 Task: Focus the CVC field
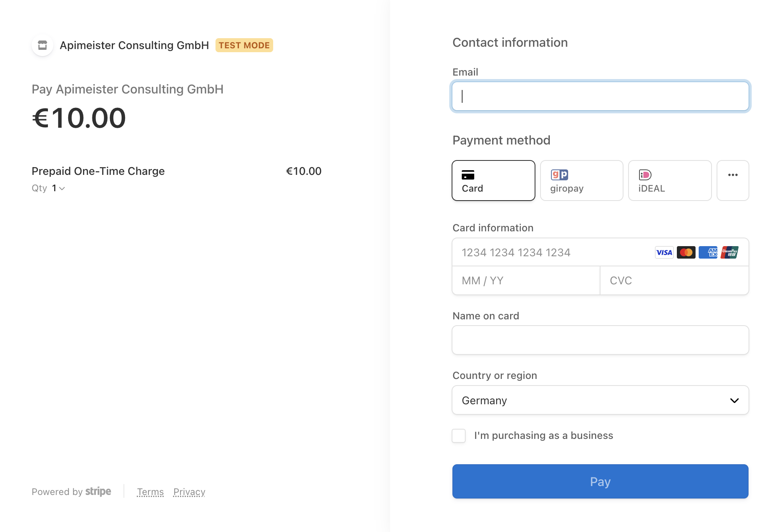pyautogui.click(x=675, y=280)
